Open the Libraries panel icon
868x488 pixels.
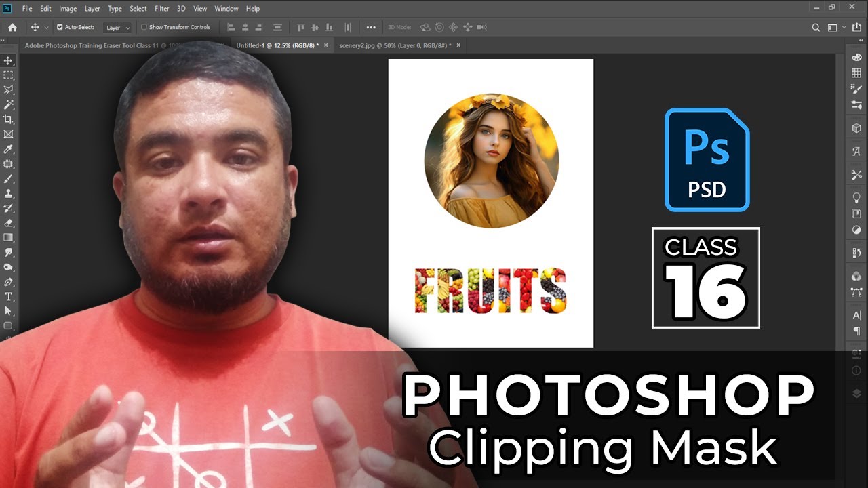coord(856,213)
